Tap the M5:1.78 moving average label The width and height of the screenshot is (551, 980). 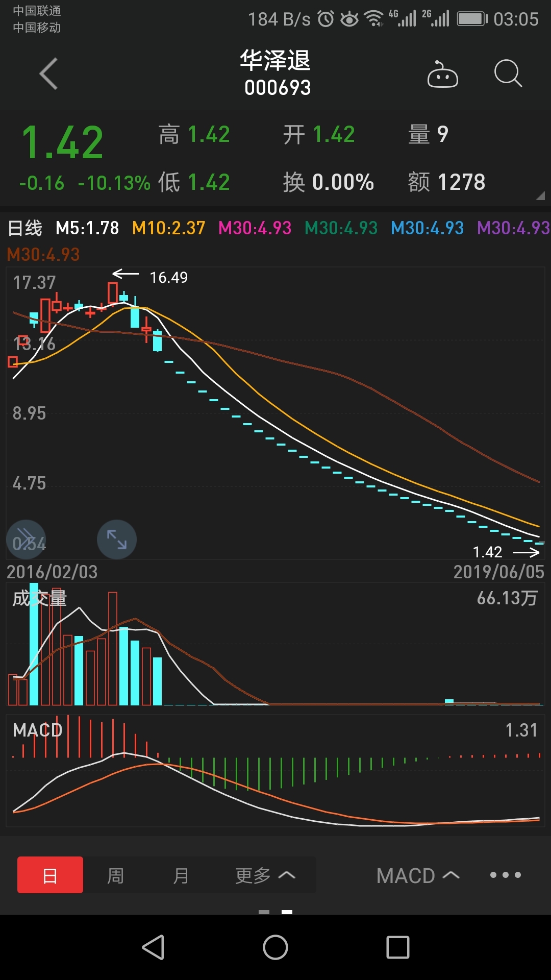point(87,228)
